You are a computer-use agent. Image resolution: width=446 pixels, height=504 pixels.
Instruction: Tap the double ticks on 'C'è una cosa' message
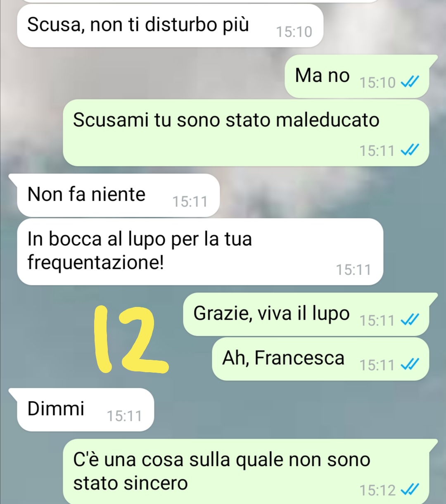click(410, 490)
